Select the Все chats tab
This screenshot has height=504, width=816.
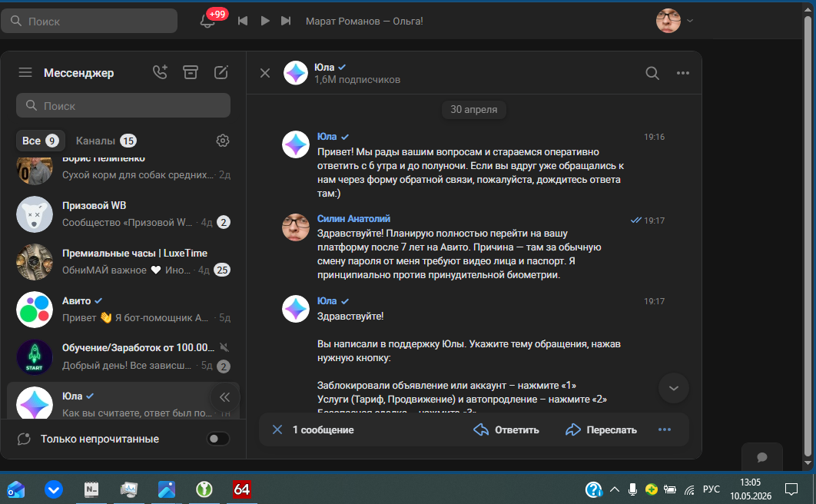tap(40, 141)
